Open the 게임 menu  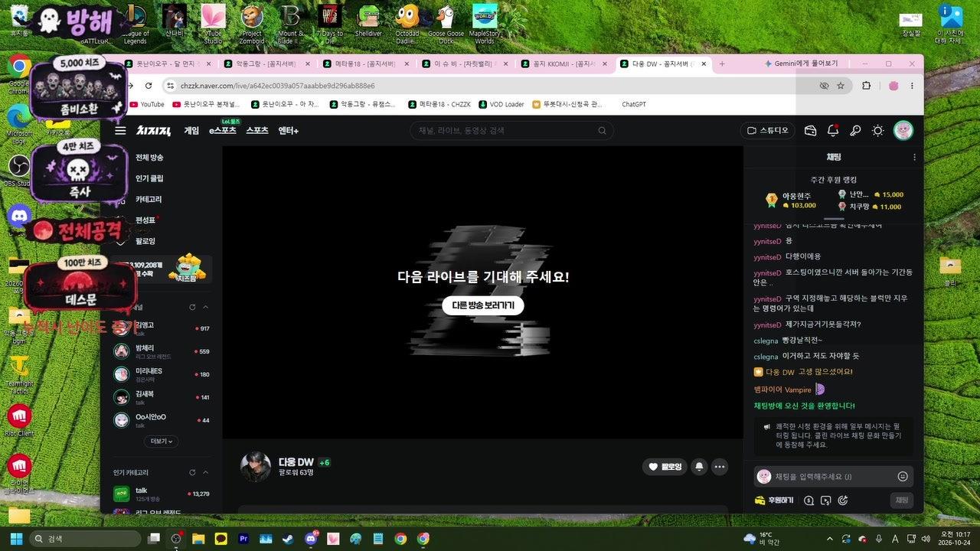tap(191, 131)
